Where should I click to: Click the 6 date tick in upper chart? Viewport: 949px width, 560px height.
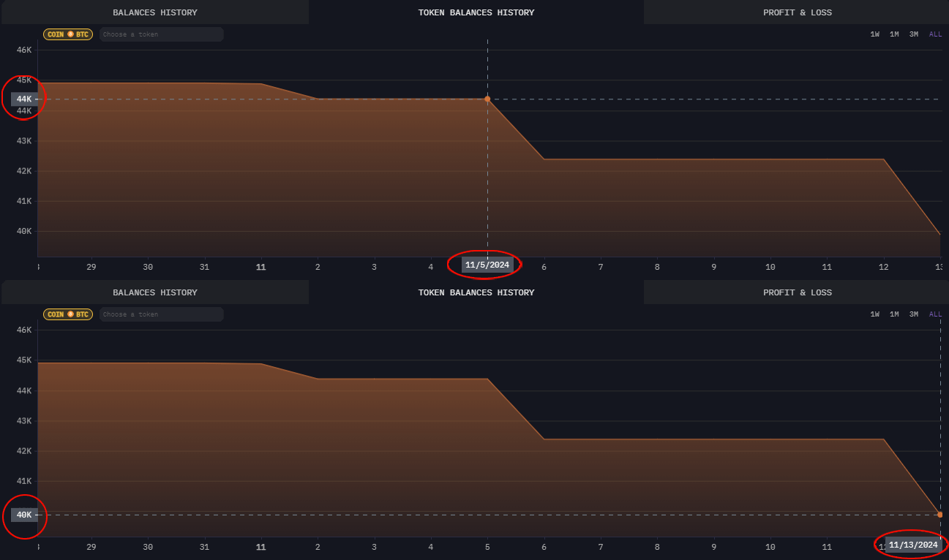544,267
